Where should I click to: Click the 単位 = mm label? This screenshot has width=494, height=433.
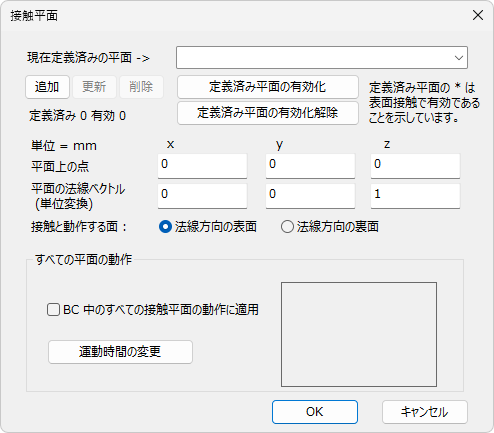64,146
